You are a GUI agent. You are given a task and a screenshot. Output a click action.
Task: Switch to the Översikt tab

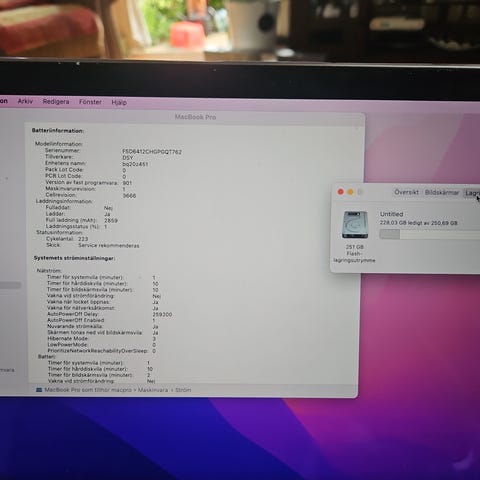tap(406, 192)
